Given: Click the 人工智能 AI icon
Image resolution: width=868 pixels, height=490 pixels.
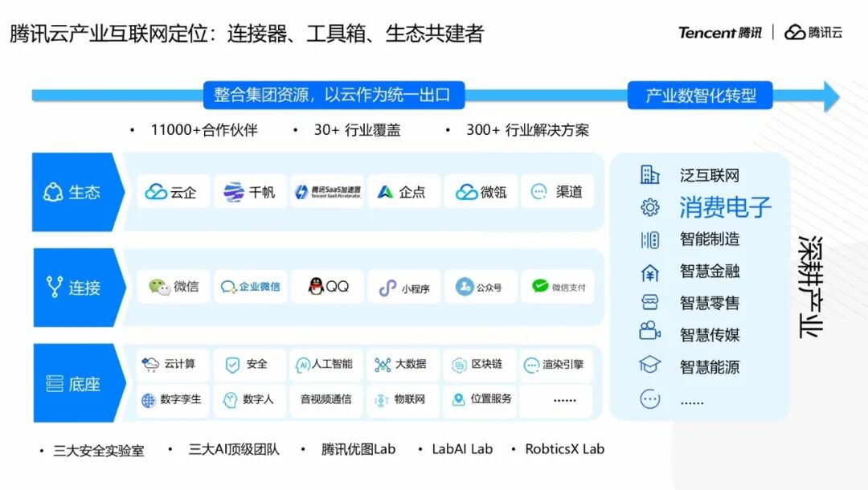Looking at the screenshot, I should pyautogui.click(x=302, y=365).
